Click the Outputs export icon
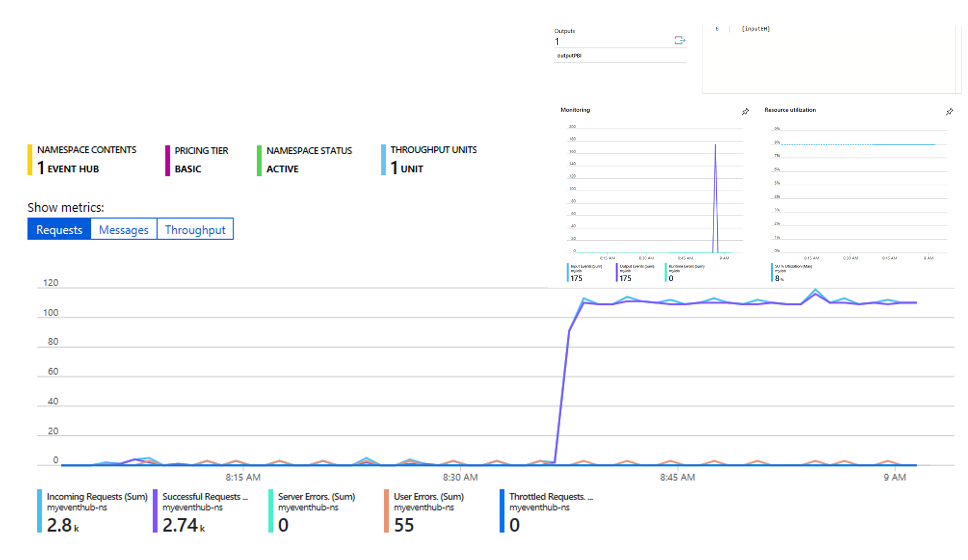968x560 pixels. click(679, 40)
